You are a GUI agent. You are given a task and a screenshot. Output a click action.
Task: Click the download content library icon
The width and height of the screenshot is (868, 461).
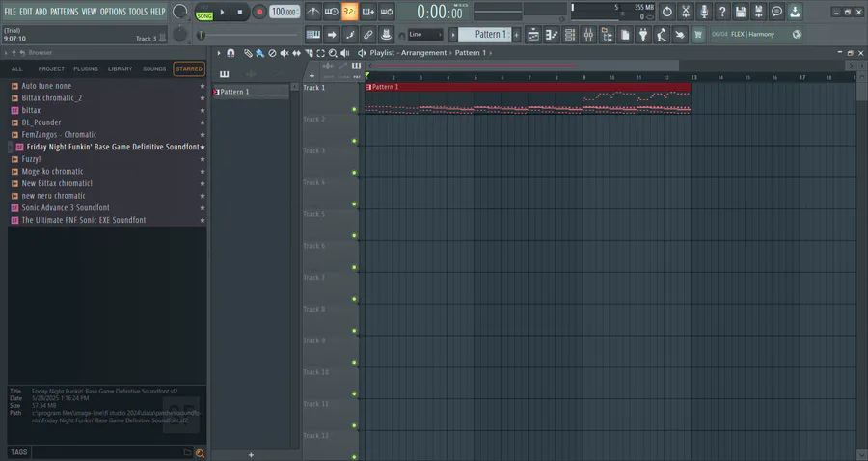pos(795,11)
